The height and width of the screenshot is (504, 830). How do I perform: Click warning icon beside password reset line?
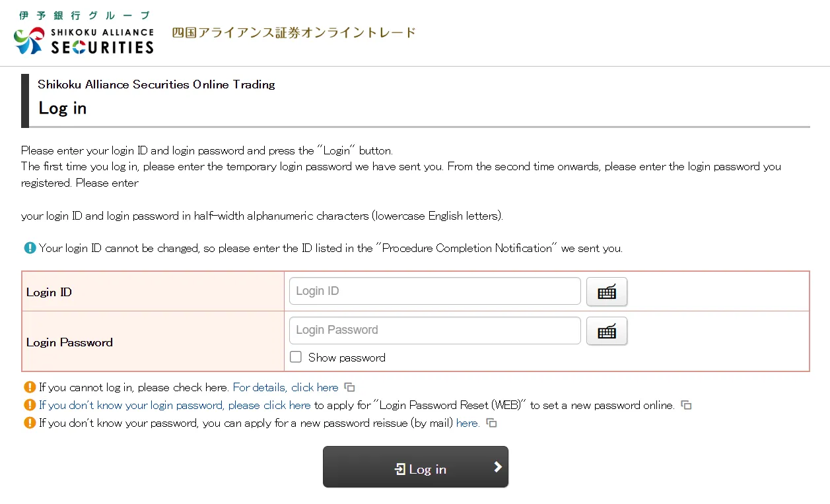(30, 405)
